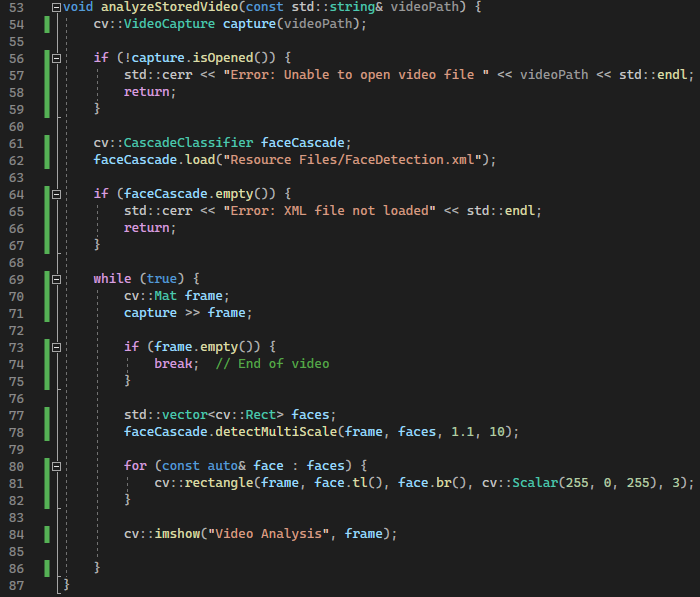Click the "Error: Unable to open video file " string
This screenshot has height=597, width=700.
pyautogui.click(x=356, y=75)
